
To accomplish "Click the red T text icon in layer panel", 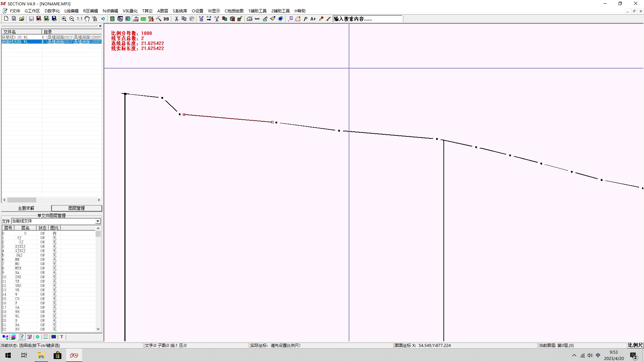I will point(62,337).
